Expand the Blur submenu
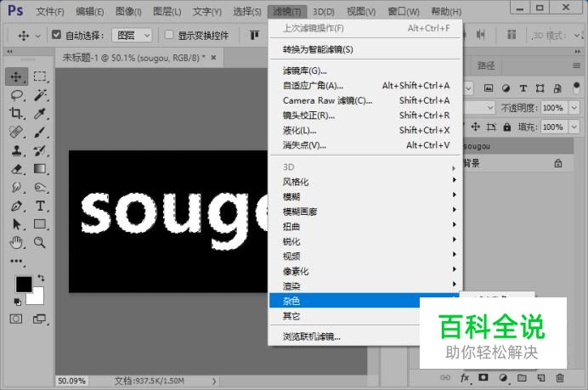Image resolution: width=588 pixels, height=390 pixels. click(365, 196)
